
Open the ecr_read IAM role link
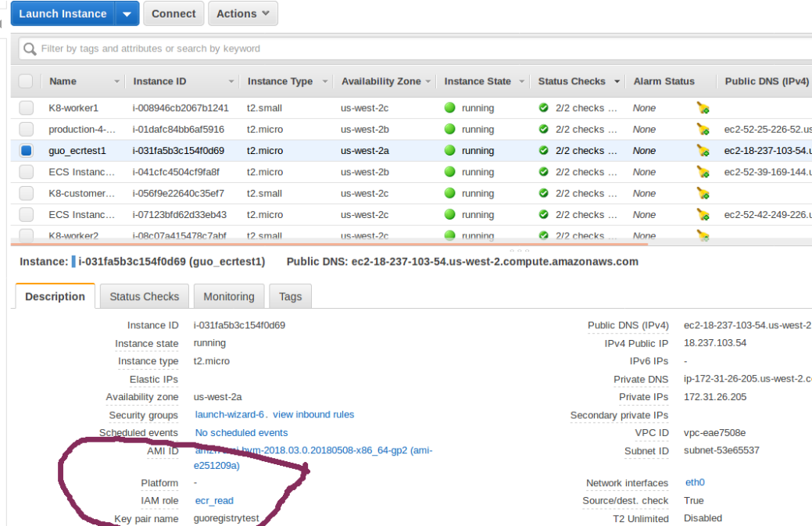tap(214, 501)
